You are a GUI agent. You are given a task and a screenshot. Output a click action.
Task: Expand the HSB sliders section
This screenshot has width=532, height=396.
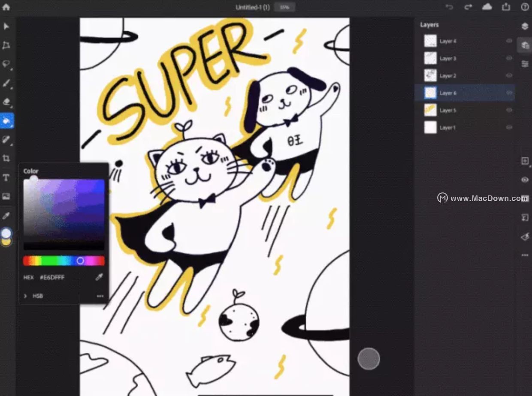tap(25, 296)
